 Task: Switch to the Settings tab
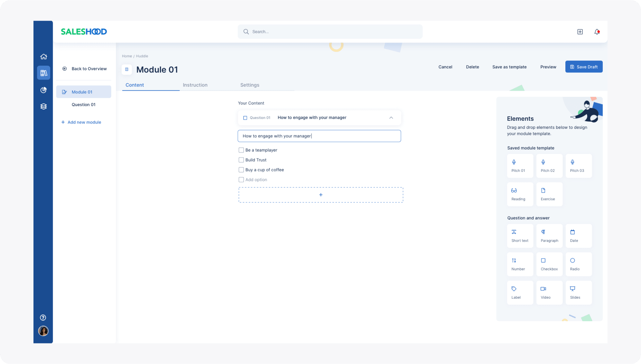click(x=250, y=85)
